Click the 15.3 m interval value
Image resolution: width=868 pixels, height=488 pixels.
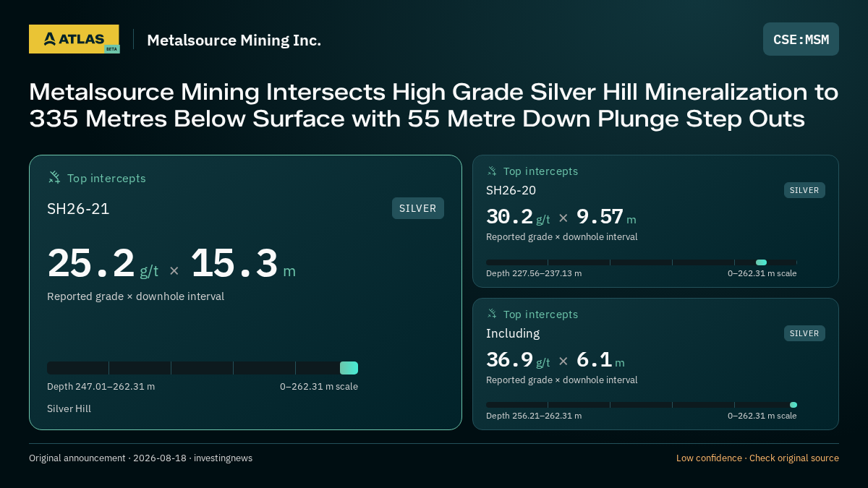click(x=243, y=264)
